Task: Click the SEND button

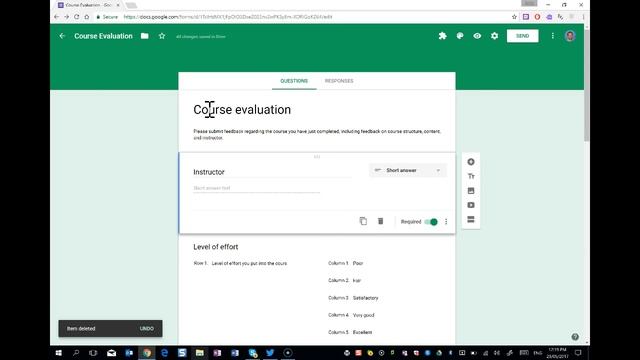Action: (522, 36)
